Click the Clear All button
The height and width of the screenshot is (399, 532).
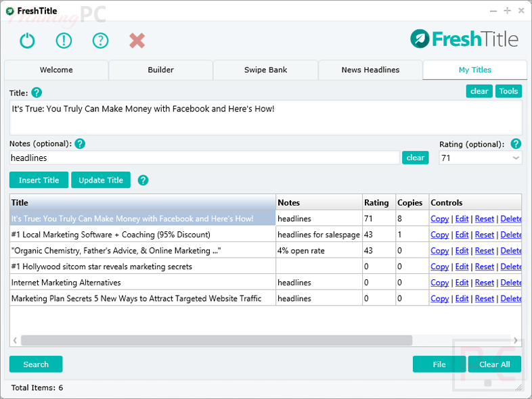coord(495,365)
